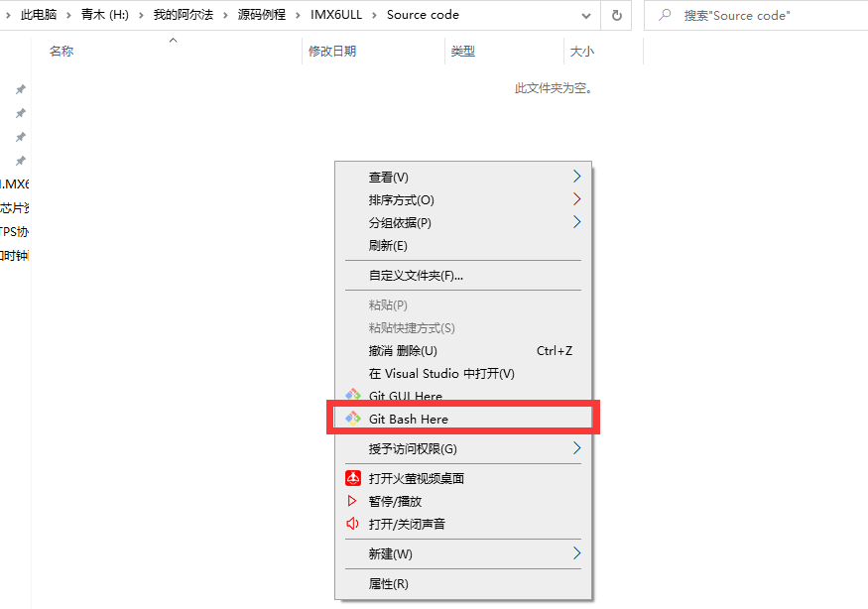
Task: Click the red play icon for 暂停/播放
Action: click(352, 500)
